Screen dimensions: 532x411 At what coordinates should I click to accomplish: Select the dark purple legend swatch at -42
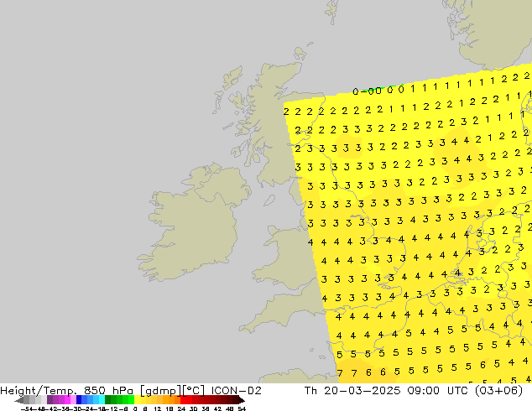click(50, 400)
